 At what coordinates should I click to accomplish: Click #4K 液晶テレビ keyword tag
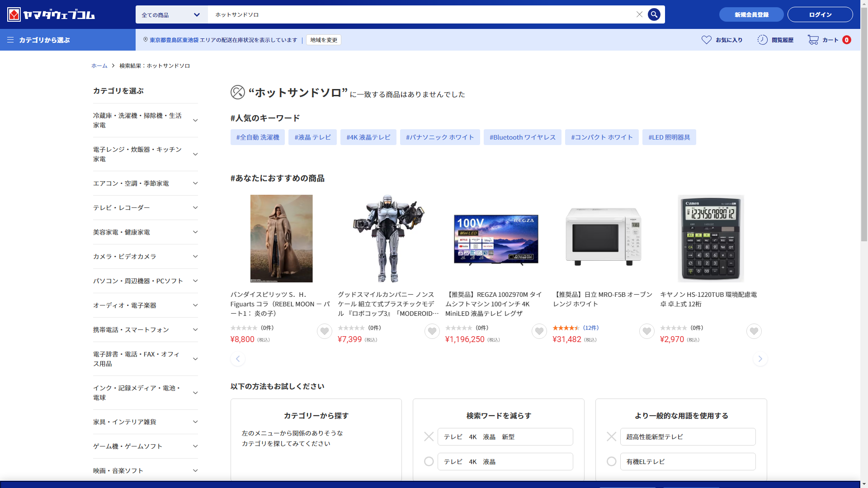coord(368,137)
